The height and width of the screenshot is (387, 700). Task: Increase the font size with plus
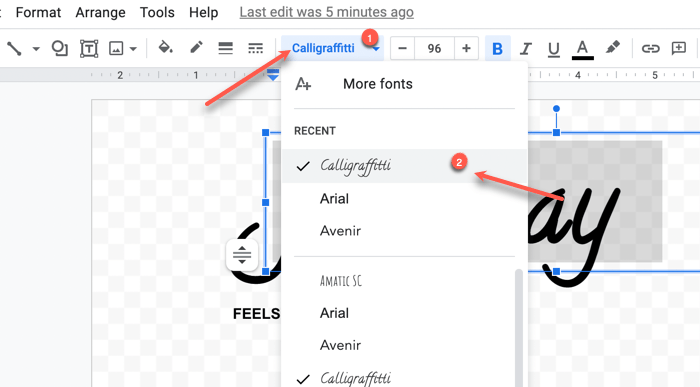(466, 48)
